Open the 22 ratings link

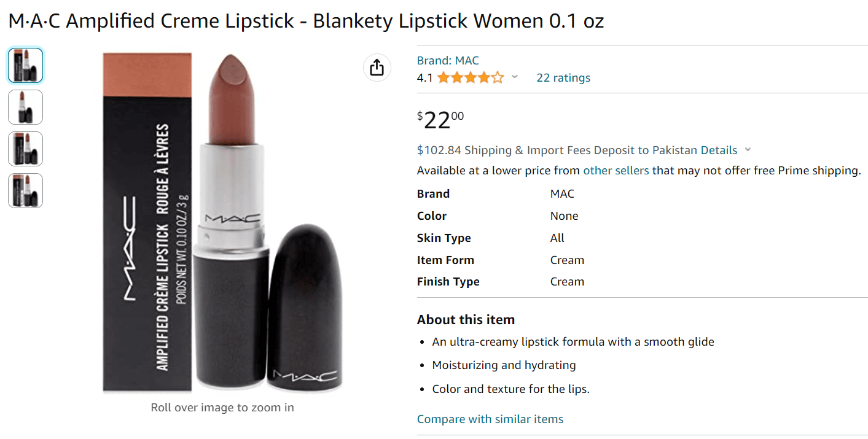(563, 78)
